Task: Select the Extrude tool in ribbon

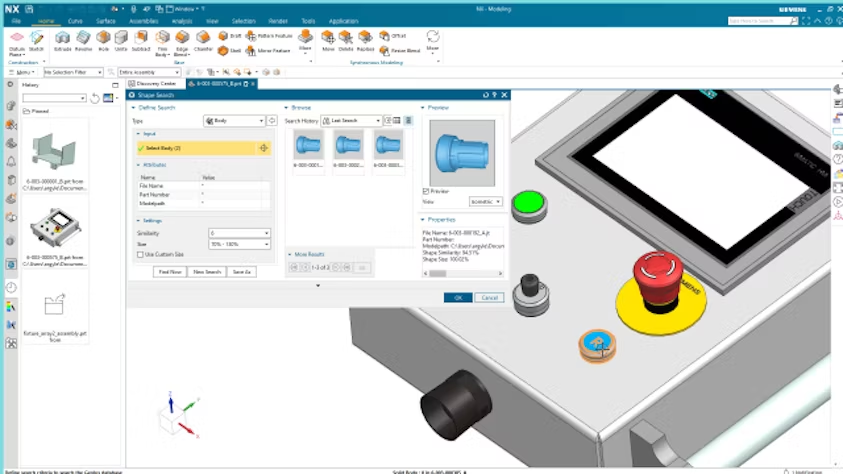Action: (63, 39)
